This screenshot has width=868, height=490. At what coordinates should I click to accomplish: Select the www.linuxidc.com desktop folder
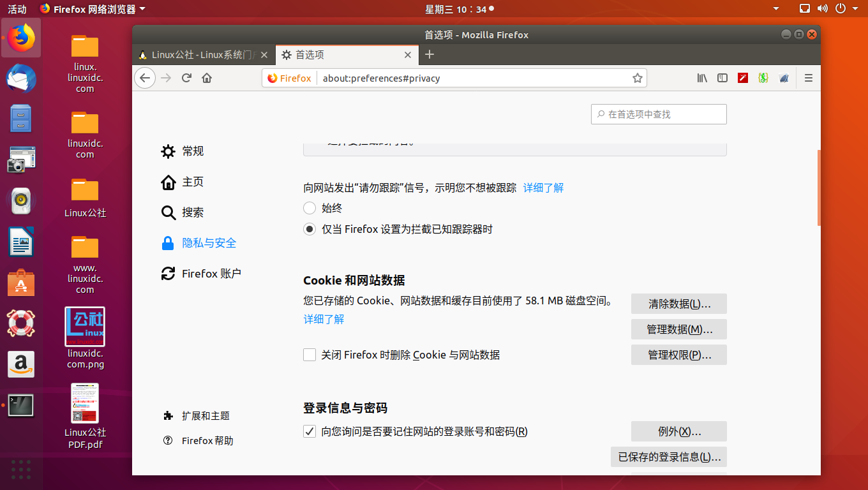(x=85, y=265)
